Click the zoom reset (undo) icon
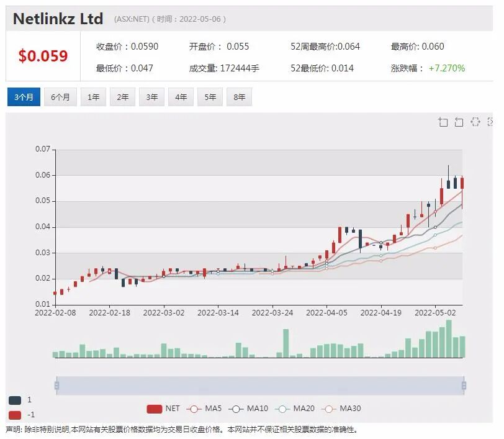The height and width of the screenshot is (439, 504). pyautogui.click(x=459, y=122)
